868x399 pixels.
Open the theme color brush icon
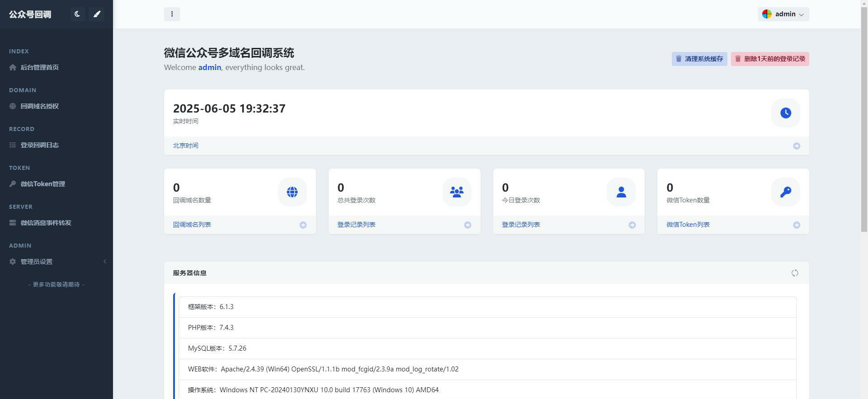click(x=96, y=14)
